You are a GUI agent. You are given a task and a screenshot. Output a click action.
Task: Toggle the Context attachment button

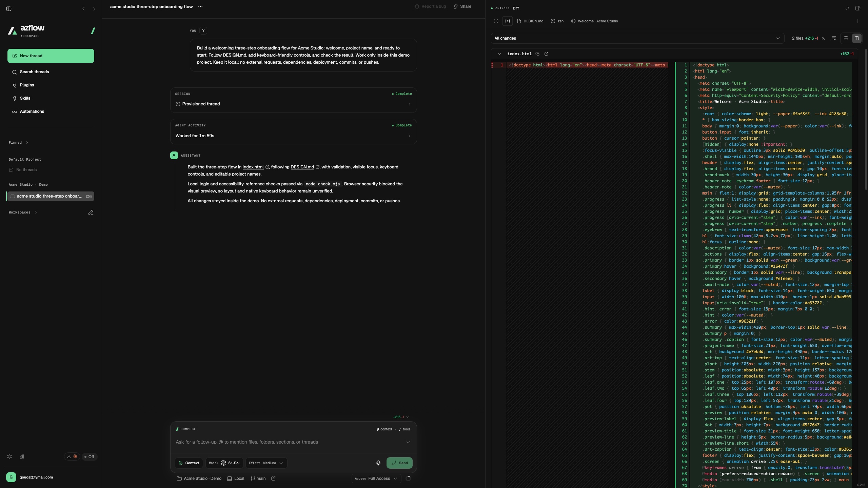189,463
